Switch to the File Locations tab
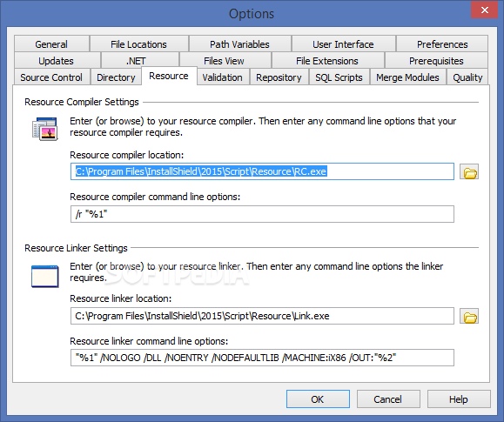 coord(139,44)
